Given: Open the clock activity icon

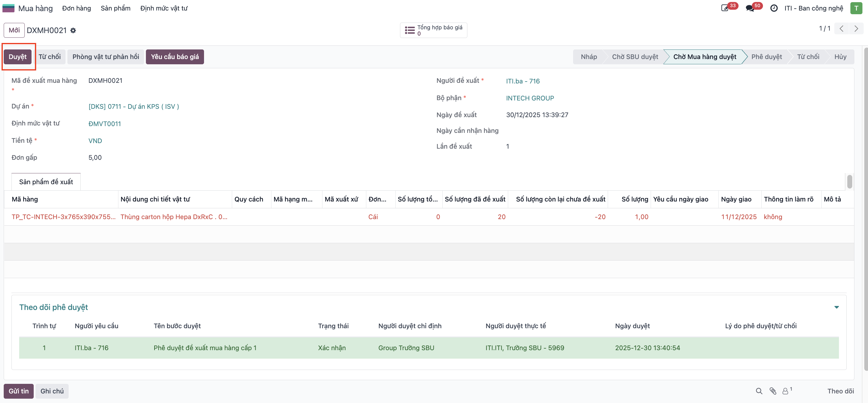Looking at the screenshot, I should point(774,8).
